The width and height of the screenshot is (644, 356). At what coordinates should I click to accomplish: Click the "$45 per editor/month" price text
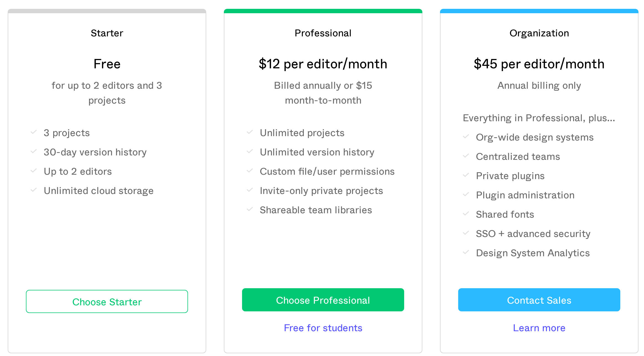[539, 64]
